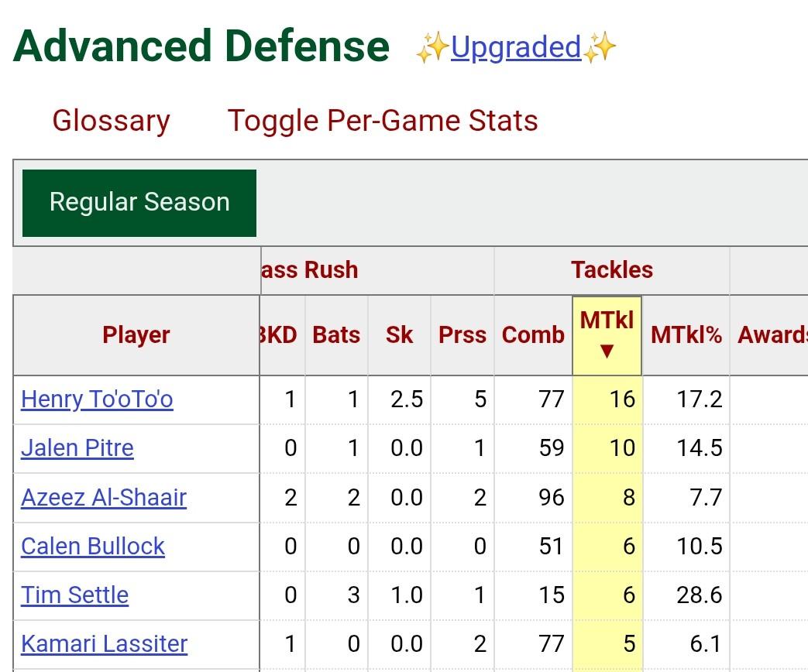
Task: Select the Regular Season tab
Action: click(139, 202)
